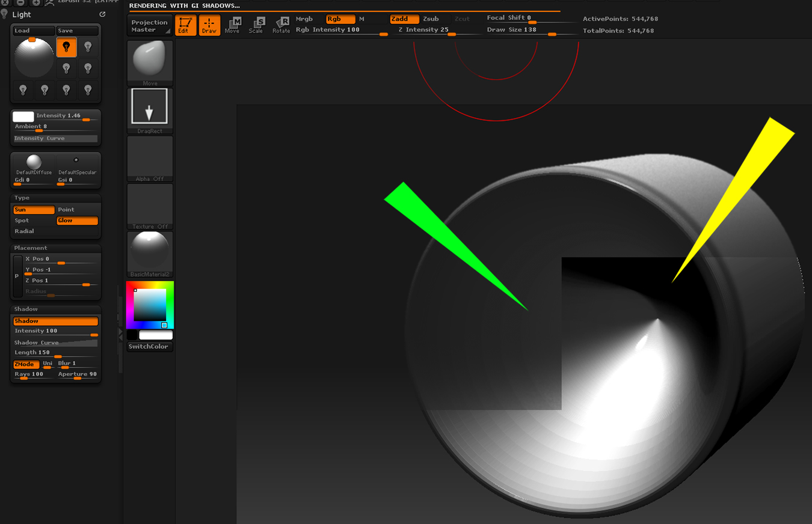Viewport: 812px width, 524px height.
Task: Click the P placement button
Action: (x=17, y=276)
